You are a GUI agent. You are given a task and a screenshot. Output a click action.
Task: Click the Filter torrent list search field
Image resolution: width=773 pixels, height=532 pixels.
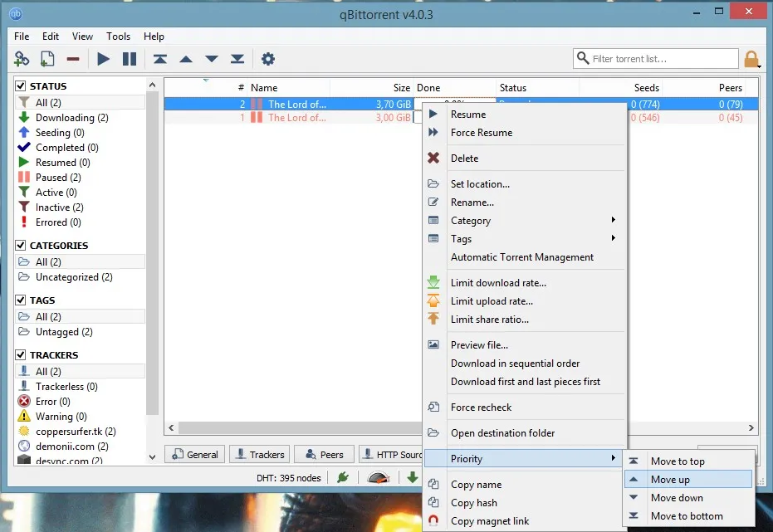656,59
